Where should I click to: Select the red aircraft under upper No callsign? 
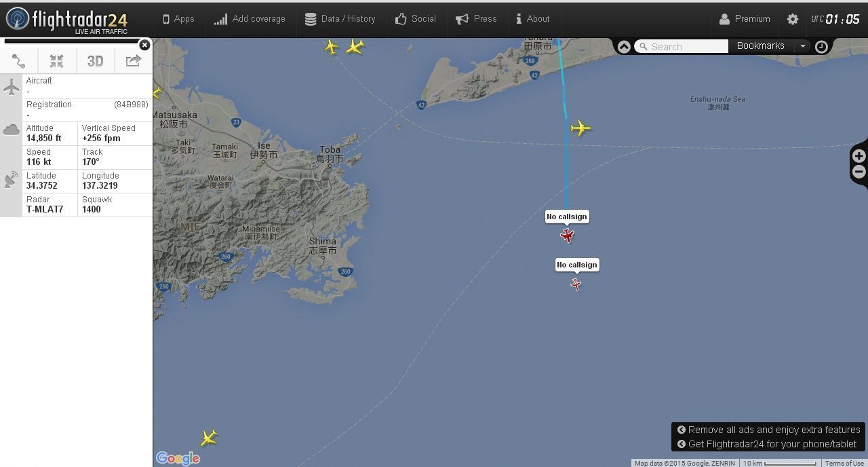[567, 236]
